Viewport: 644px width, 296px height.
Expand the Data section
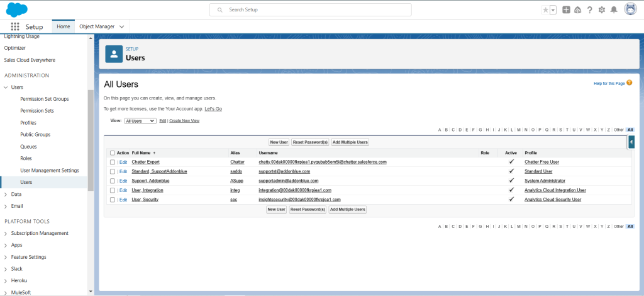pos(5,194)
